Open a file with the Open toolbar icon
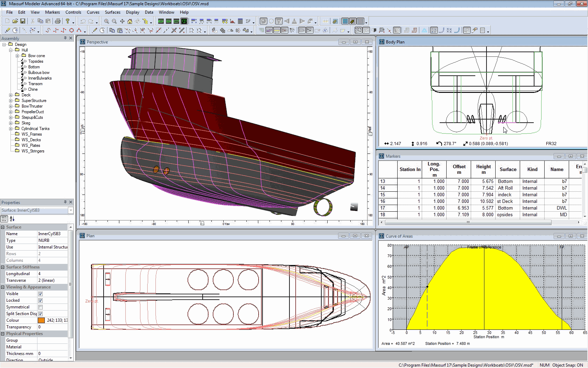This screenshot has height=368, width=588. (15, 21)
